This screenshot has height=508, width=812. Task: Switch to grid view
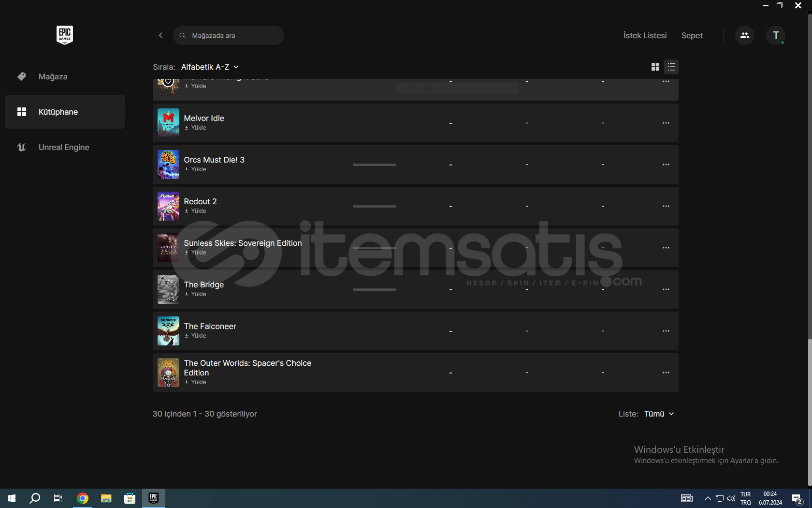point(655,67)
